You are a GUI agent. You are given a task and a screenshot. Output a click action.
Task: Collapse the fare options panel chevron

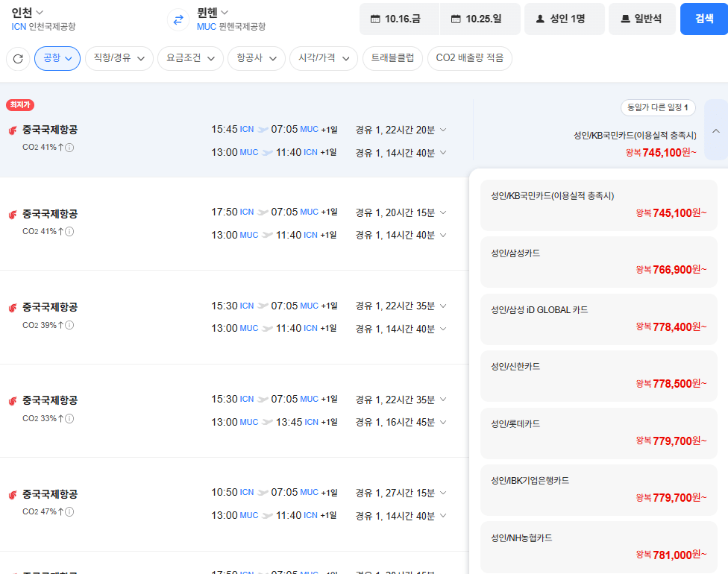coord(716,130)
